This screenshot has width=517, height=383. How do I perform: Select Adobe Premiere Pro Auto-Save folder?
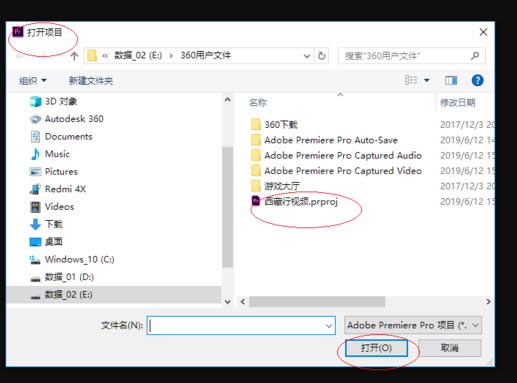(x=331, y=140)
